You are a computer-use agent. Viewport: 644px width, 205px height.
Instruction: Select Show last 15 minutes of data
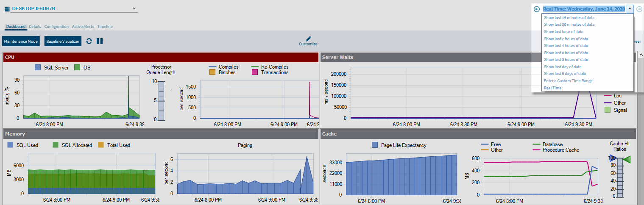point(569,18)
